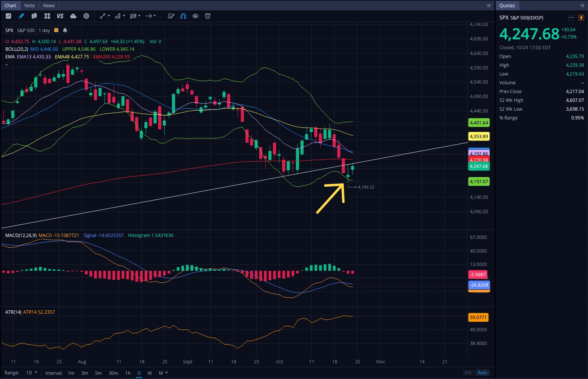The width and height of the screenshot is (588, 379).
Task: Click the Auto price scale button
Action: point(482,373)
